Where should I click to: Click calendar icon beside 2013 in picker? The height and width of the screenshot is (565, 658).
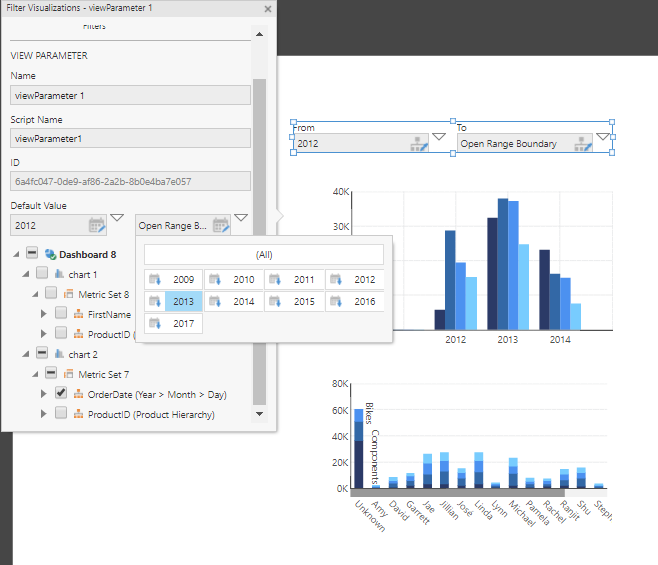[x=155, y=301]
